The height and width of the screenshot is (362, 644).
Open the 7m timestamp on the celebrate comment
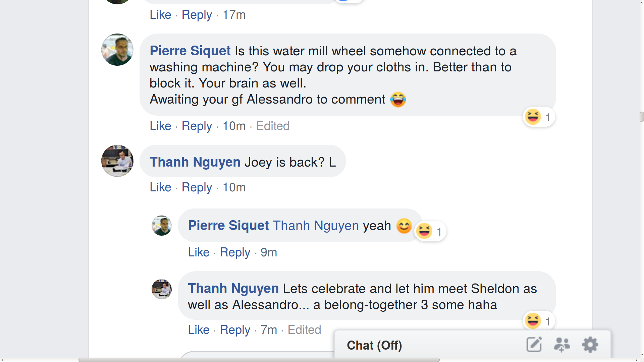point(268,329)
